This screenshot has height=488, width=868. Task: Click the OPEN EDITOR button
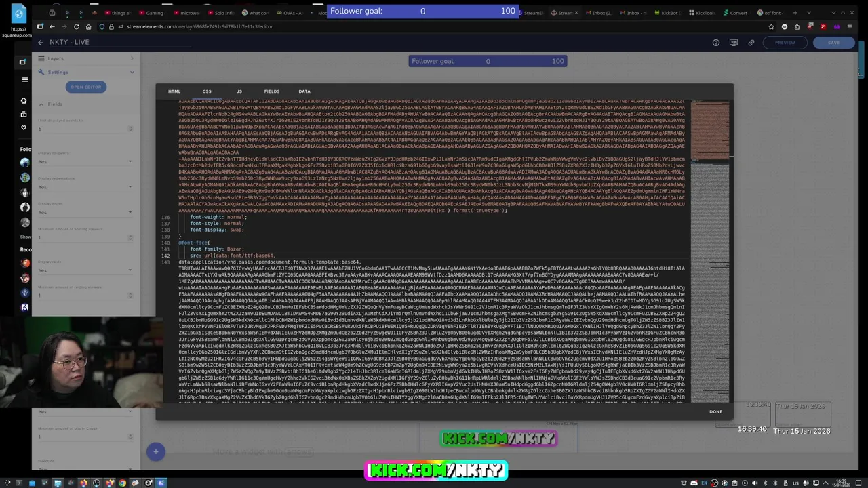(x=86, y=87)
